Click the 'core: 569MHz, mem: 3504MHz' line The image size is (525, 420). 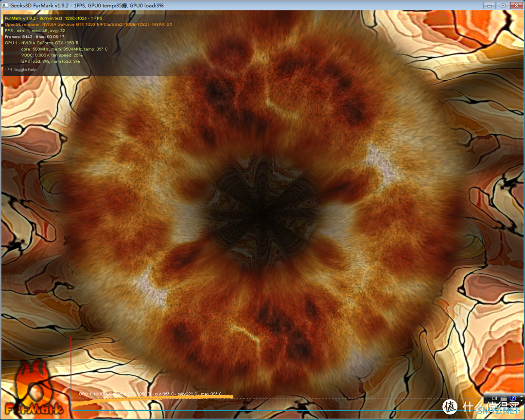coord(64,49)
